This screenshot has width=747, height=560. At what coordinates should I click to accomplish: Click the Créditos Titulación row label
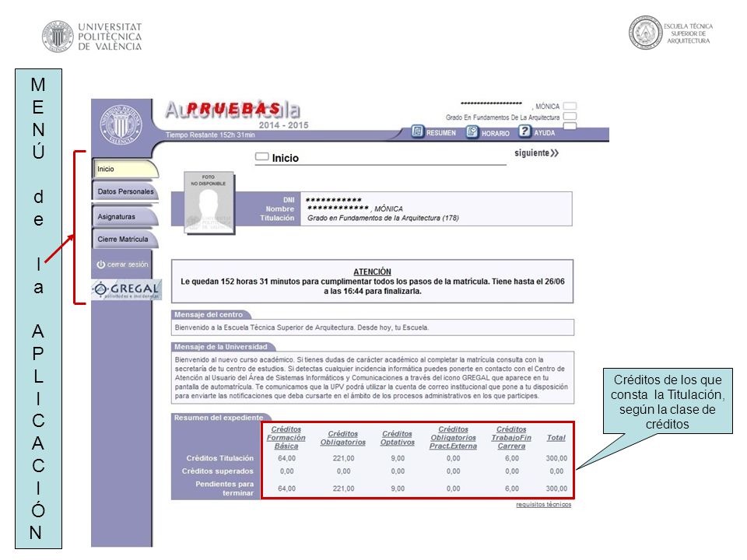point(220,458)
